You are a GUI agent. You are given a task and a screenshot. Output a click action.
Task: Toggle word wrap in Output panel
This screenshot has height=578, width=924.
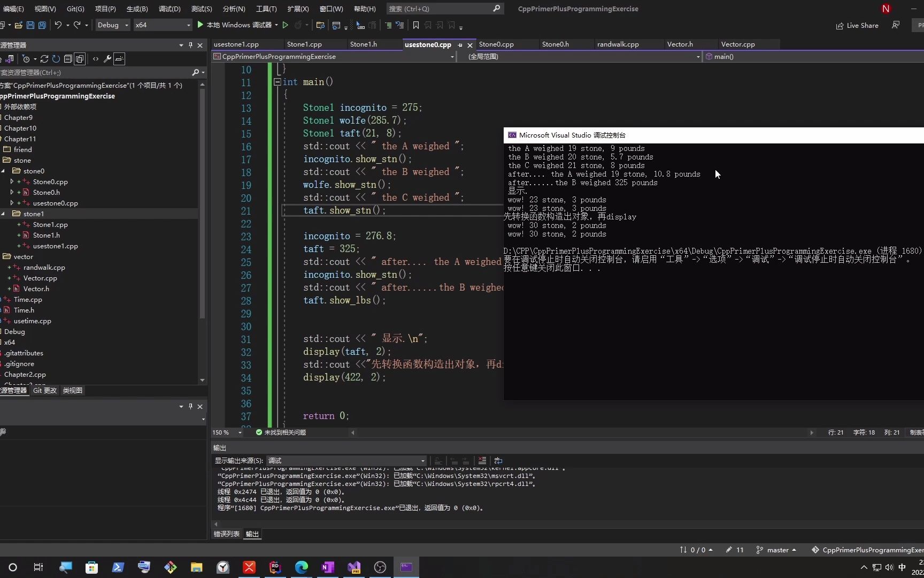point(498,461)
